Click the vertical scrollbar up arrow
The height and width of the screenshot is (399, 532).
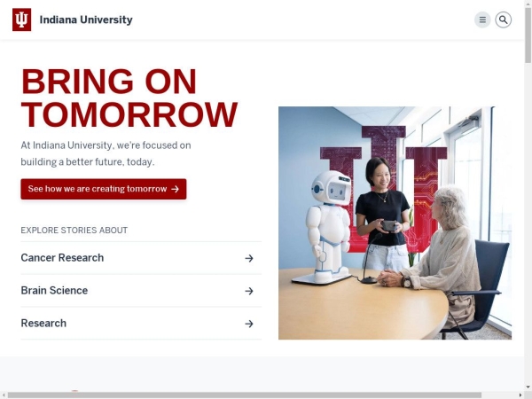click(528, 3)
